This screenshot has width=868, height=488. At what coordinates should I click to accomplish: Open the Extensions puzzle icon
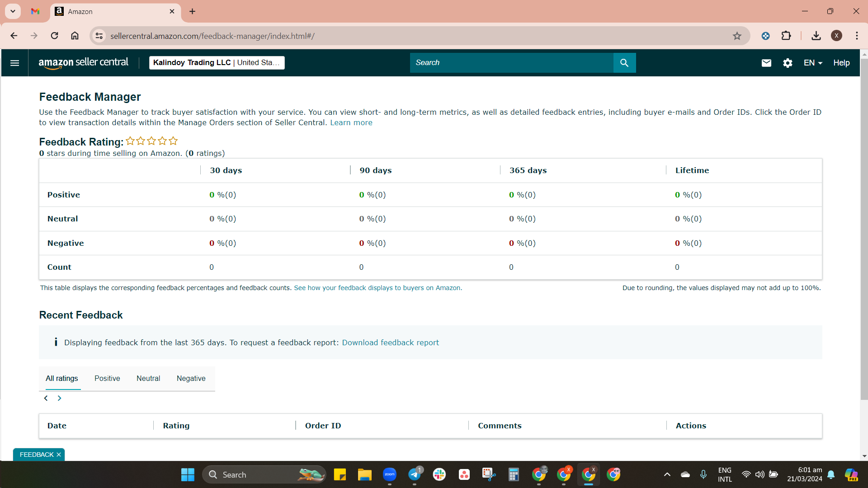[786, 36]
